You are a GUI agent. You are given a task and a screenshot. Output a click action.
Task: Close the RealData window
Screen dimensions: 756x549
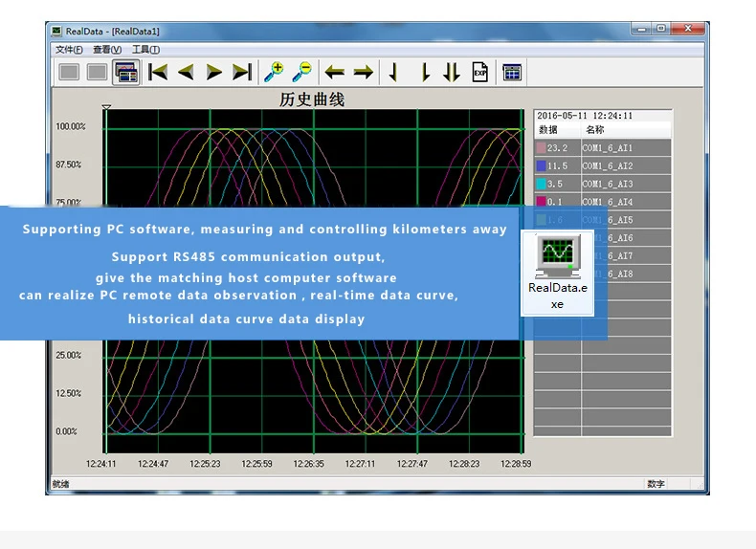[x=688, y=29]
